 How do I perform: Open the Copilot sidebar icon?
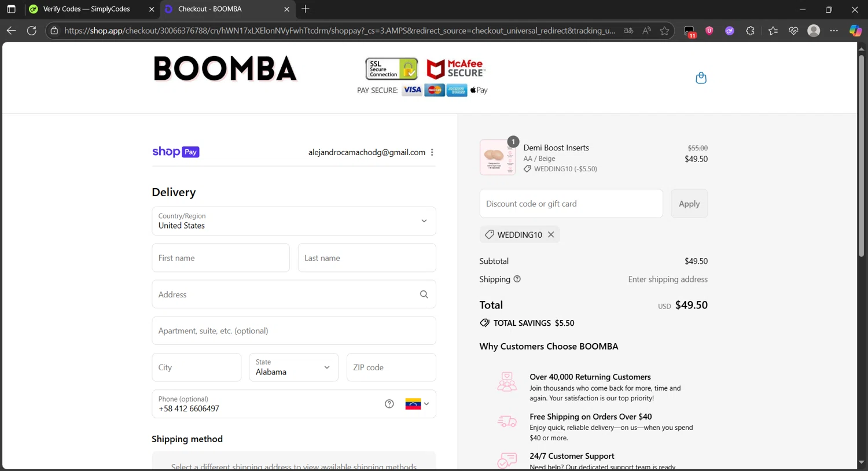(855, 31)
